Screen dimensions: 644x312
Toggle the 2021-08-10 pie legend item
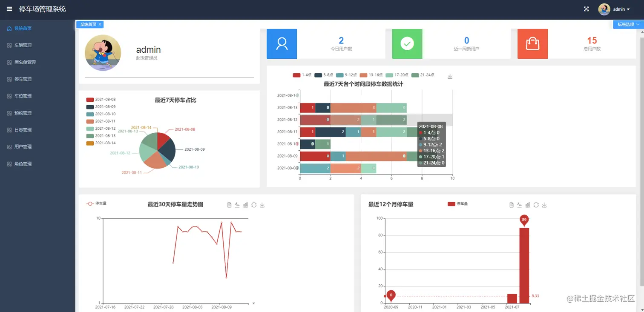pyautogui.click(x=101, y=114)
